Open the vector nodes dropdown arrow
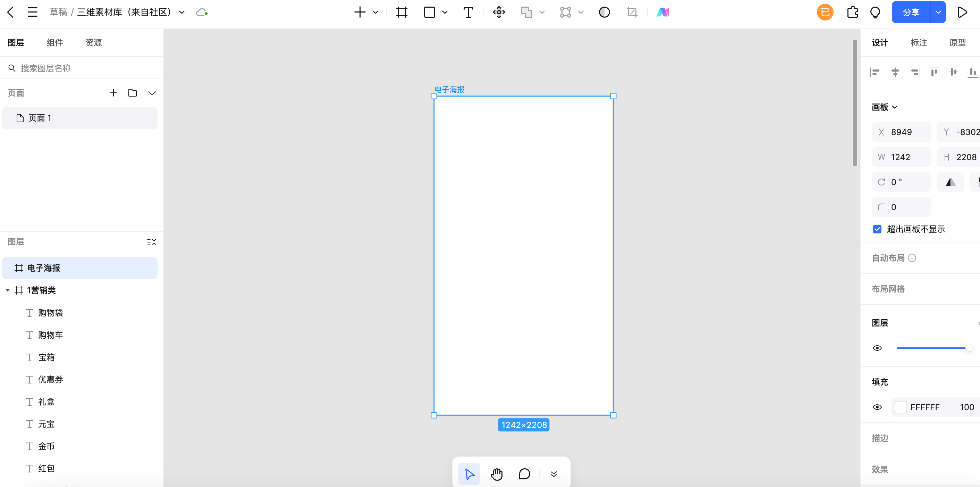 581,12
